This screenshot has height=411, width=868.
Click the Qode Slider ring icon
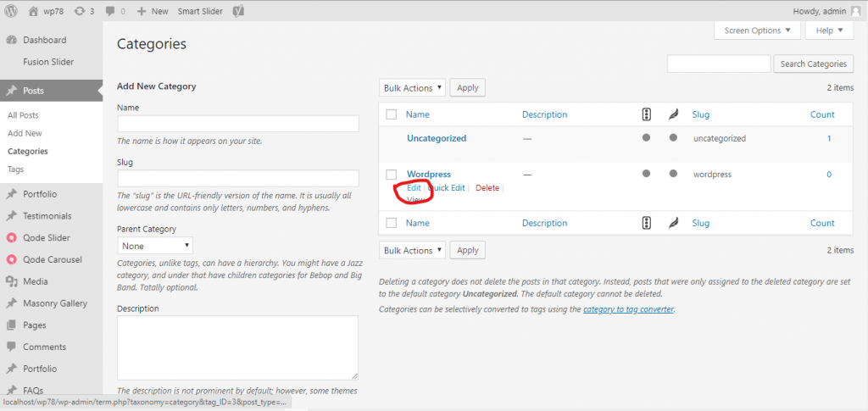point(12,238)
